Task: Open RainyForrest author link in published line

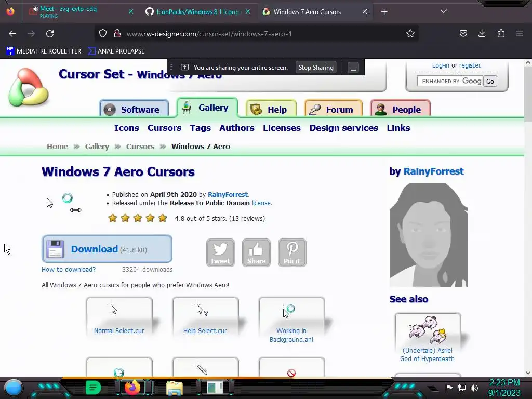Action: pyautogui.click(x=228, y=194)
